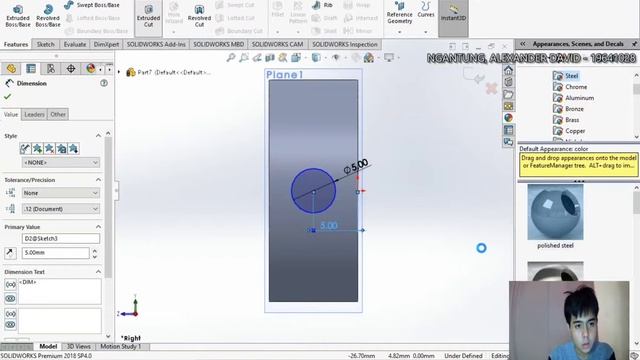Increase primary value with up stepper
This screenshot has height=360, width=640.
click(x=95, y=251)
